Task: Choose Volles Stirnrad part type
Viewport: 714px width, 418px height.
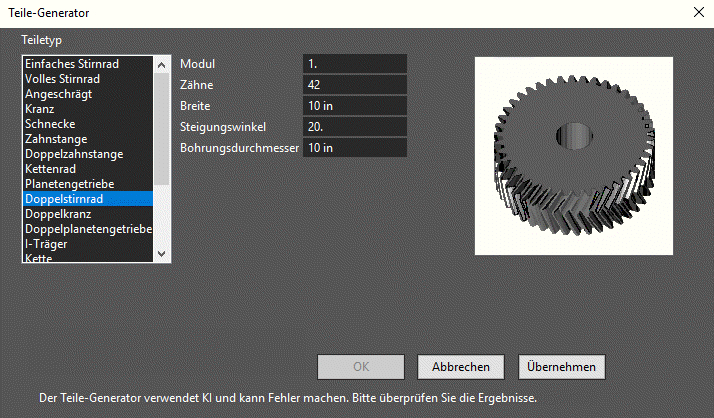Action: point(88,79)
